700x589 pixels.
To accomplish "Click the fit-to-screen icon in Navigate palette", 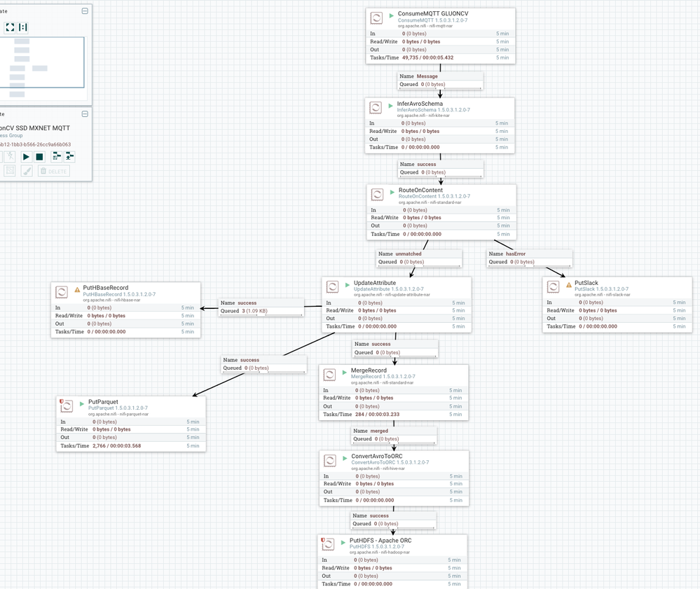I will 10,28.
